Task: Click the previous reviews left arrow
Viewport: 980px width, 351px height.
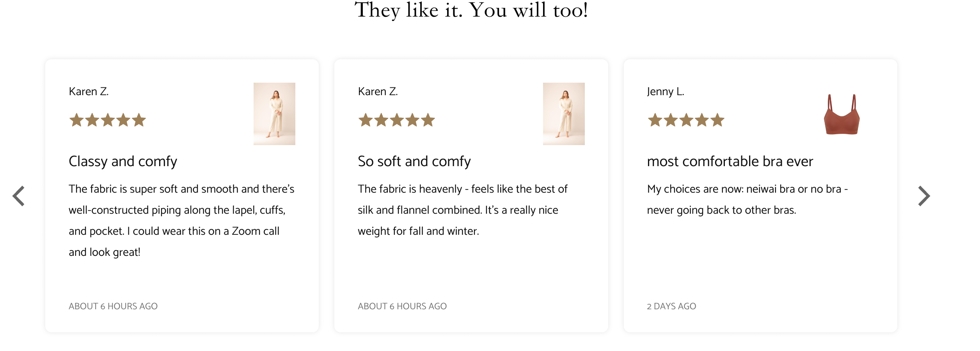Action: (19, 196)
